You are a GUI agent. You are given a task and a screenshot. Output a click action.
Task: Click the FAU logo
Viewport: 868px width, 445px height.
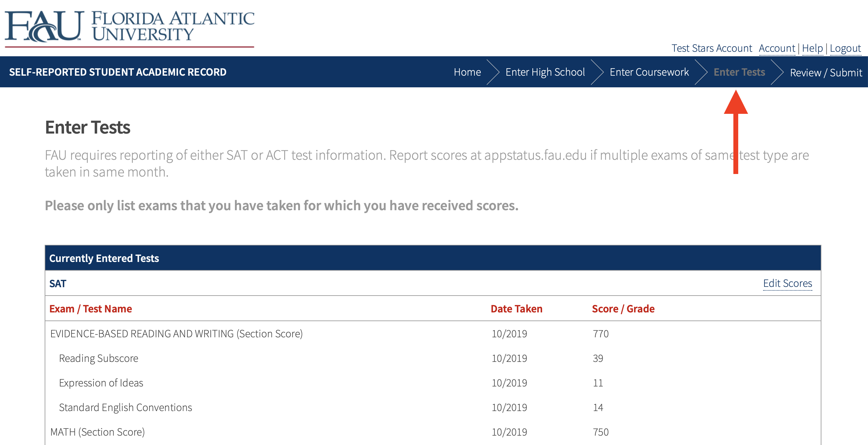(44, 26)
